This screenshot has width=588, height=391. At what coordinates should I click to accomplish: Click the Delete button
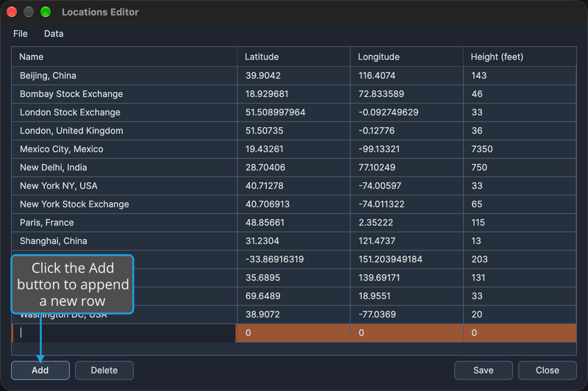[x=104, y=370]
